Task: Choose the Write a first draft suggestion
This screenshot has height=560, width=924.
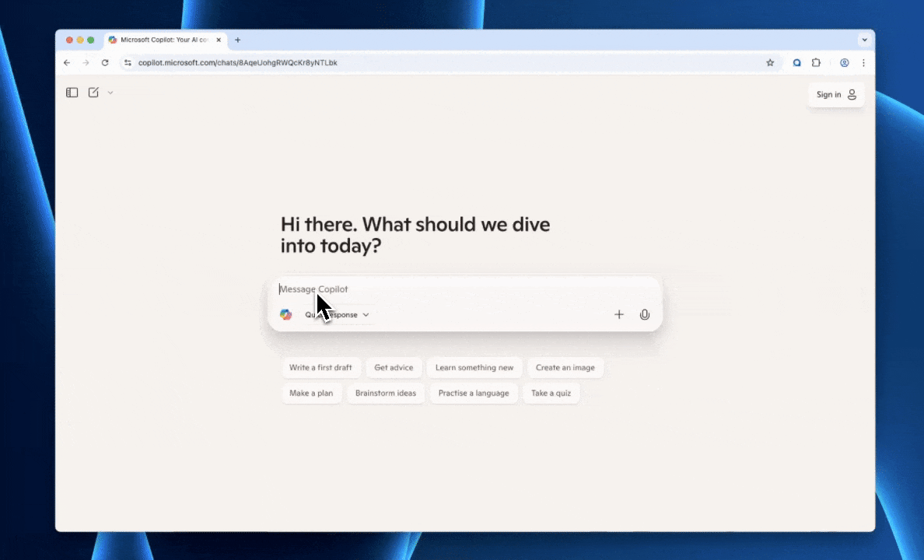Action: click(x=320, y=367)
